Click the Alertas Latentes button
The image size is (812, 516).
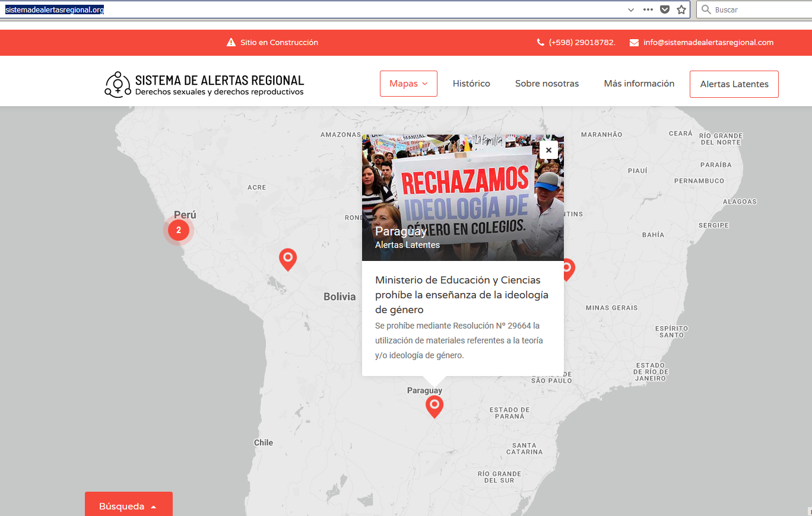[734, 84]
